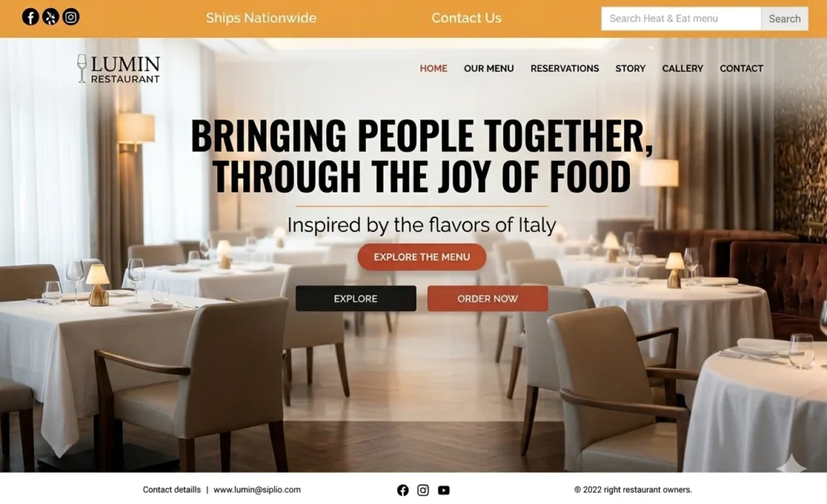Go to the HOME menu item
The height and width of the screenshot is (504, 827).
click(x=434, y=69)
